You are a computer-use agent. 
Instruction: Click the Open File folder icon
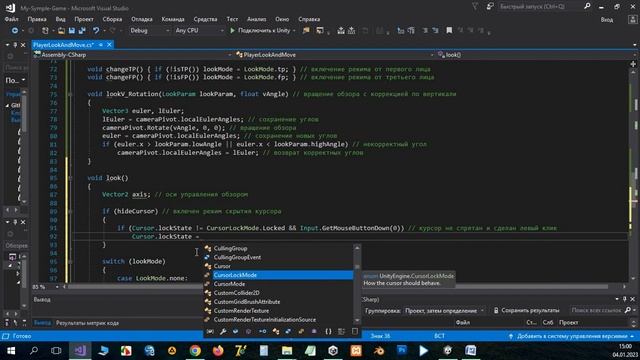pyautogui.click(x=61, y=31)
